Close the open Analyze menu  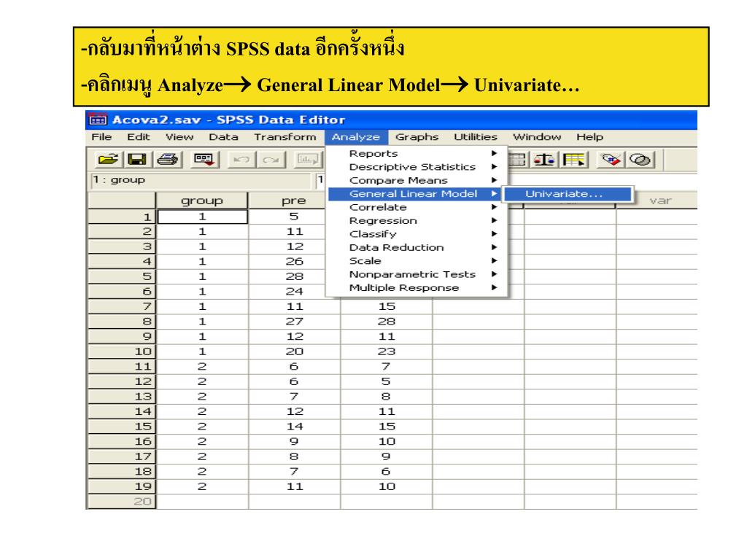(356, 137)
